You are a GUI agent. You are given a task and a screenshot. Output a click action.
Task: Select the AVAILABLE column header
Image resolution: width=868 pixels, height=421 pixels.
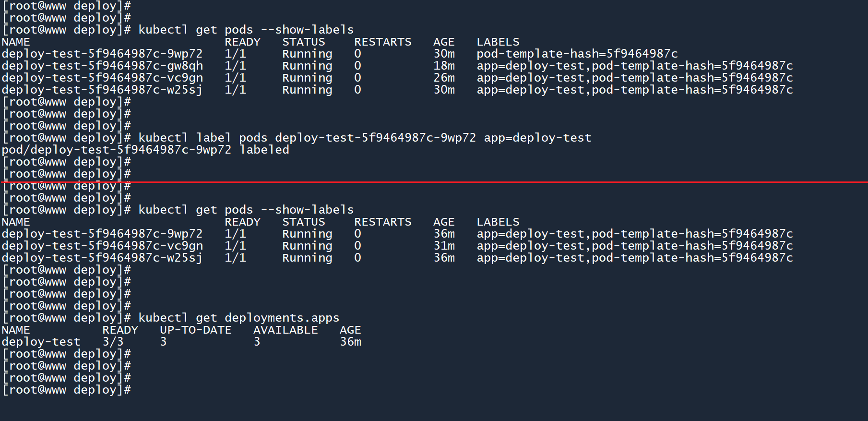(285, 330)
